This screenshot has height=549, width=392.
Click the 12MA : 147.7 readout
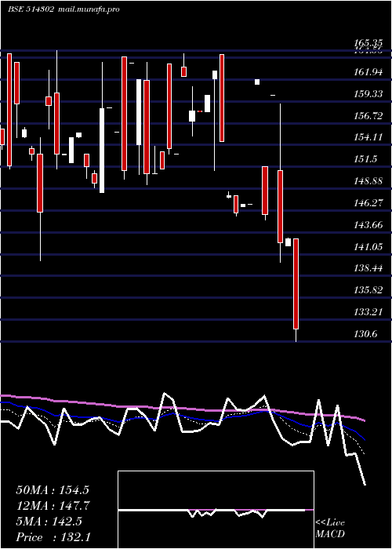(53, 506)
